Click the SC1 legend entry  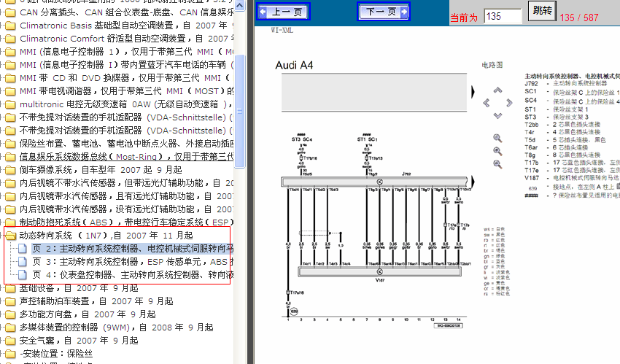pyautogui.click(x=572, y=92)
